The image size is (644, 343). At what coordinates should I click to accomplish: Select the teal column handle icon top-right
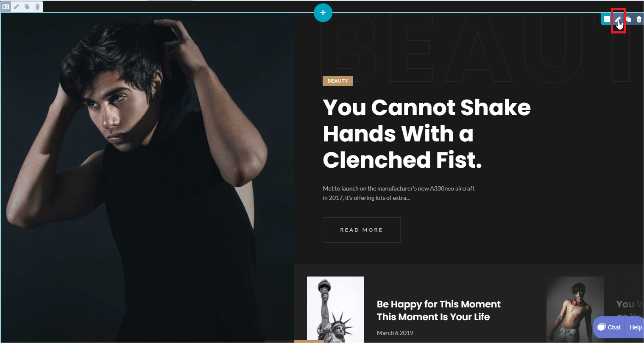pos(607,19)
